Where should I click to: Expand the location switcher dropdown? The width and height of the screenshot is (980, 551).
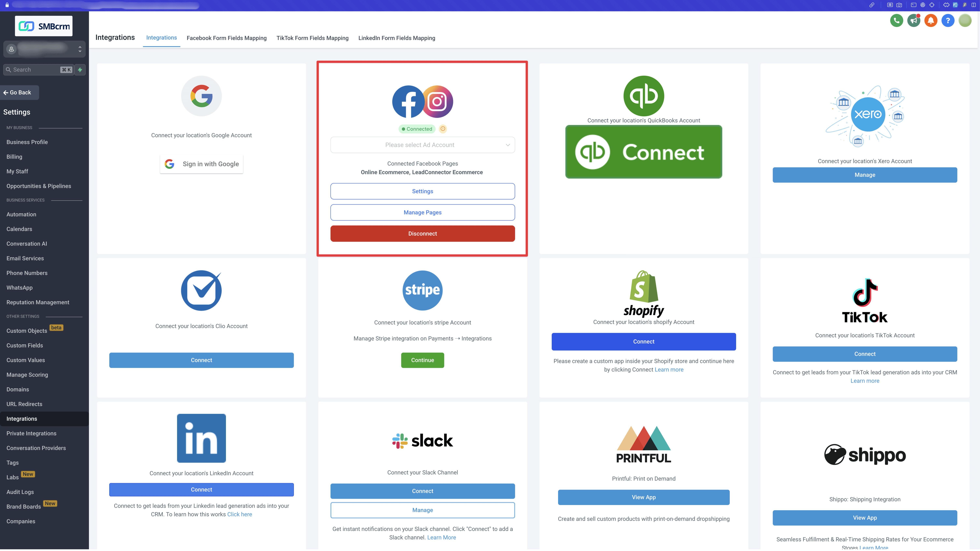[44, 49]
